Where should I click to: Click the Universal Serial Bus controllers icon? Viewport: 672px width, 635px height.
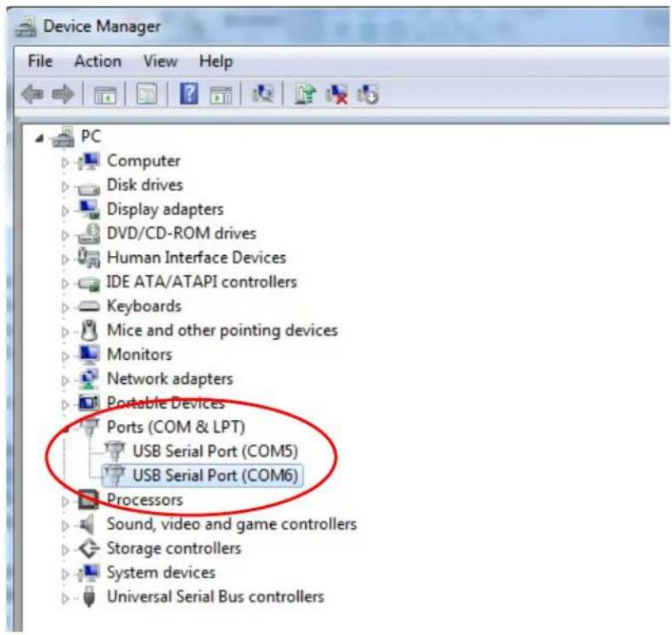click(89, 597)
